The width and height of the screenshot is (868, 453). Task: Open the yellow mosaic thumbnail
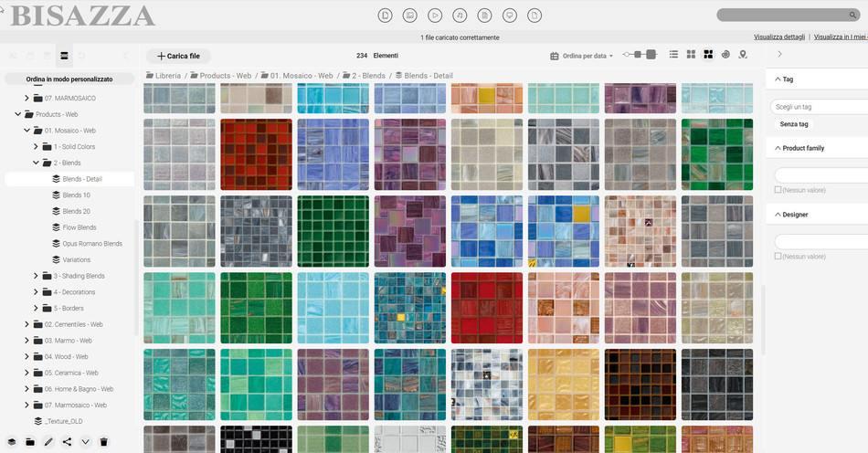pos(563,385)
